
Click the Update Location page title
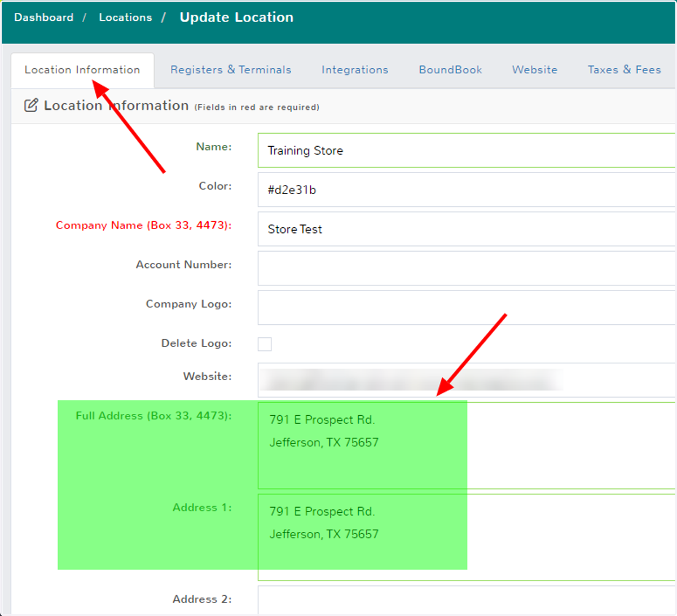pyautogui.click(x=236, y=17)
